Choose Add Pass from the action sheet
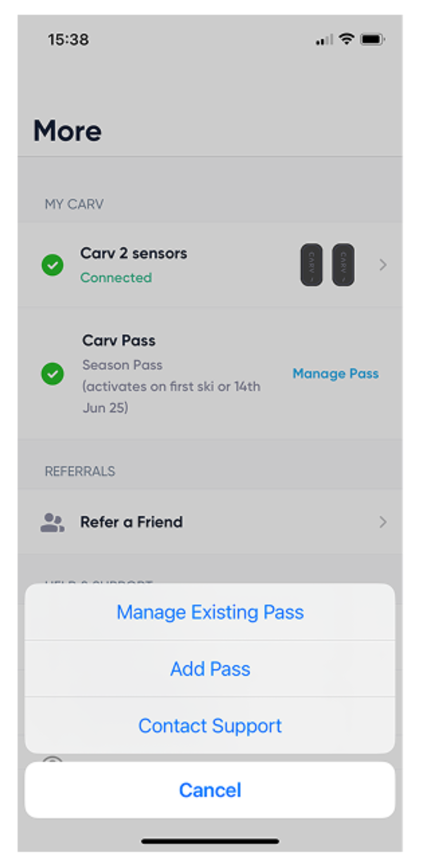 pos(210,669)
